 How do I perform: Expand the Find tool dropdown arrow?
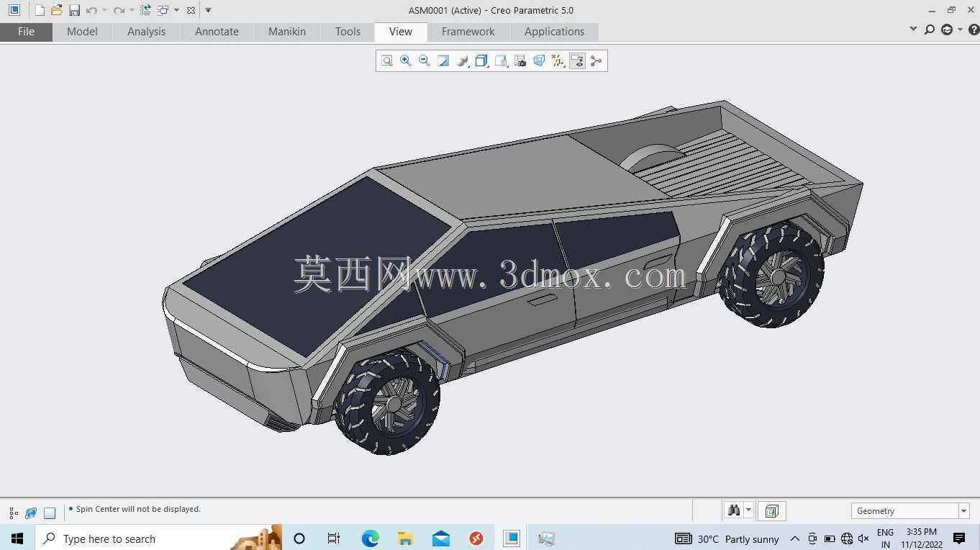pos(748,510)
